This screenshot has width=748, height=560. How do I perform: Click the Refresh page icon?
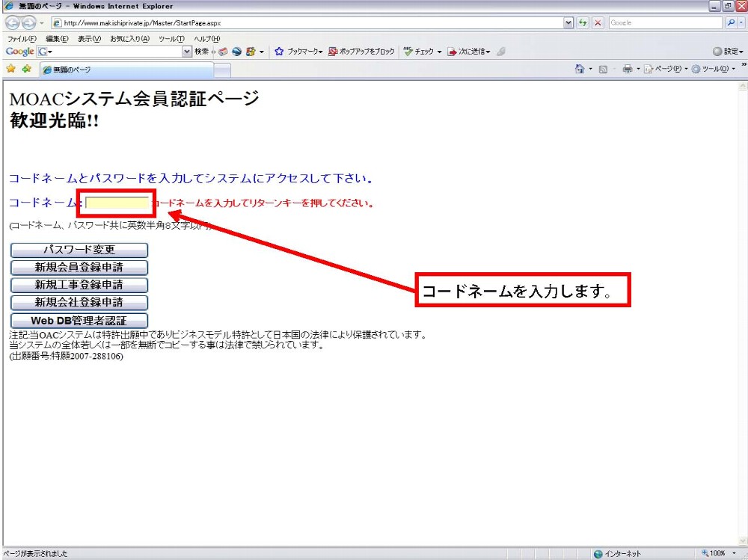pyautogui.click(x=583, y=23)
